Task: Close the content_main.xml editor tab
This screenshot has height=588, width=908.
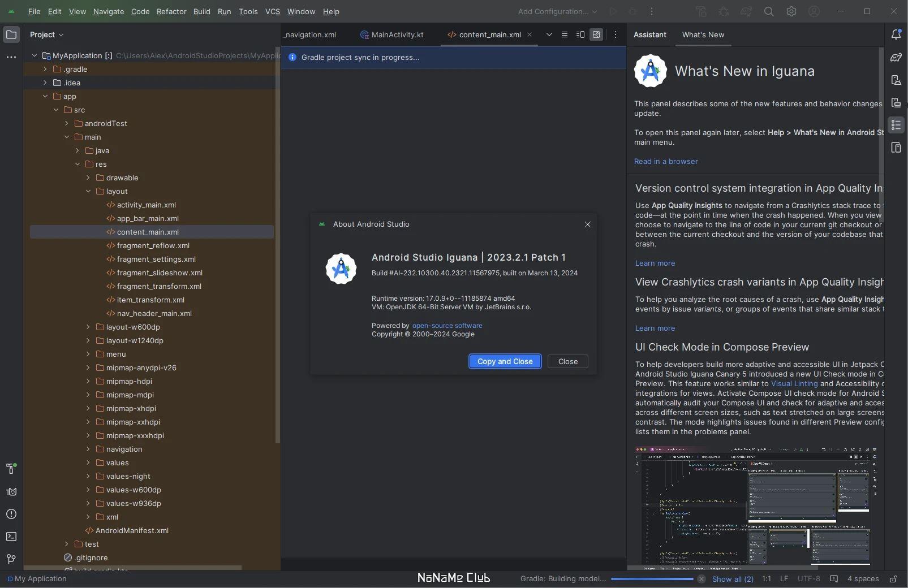Action: [530, 34]
